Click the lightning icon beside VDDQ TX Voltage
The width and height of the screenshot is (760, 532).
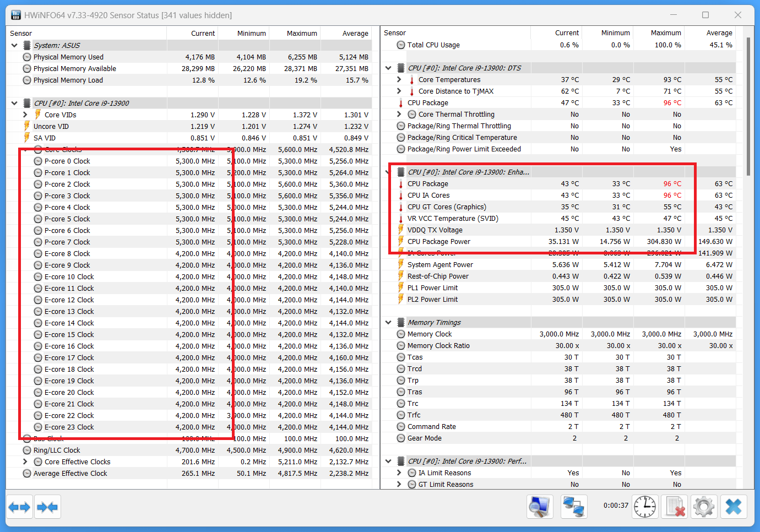pyautogui.click(x=401, y=230)
